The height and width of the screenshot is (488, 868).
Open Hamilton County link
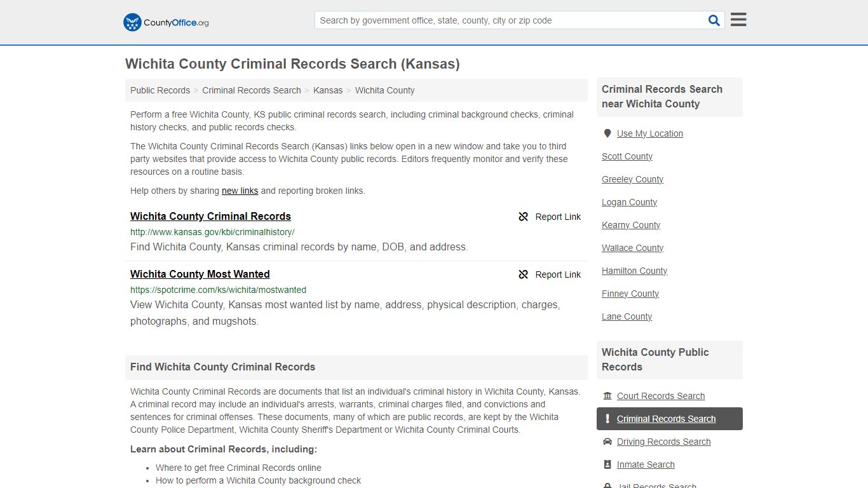(x=635, y=271)
